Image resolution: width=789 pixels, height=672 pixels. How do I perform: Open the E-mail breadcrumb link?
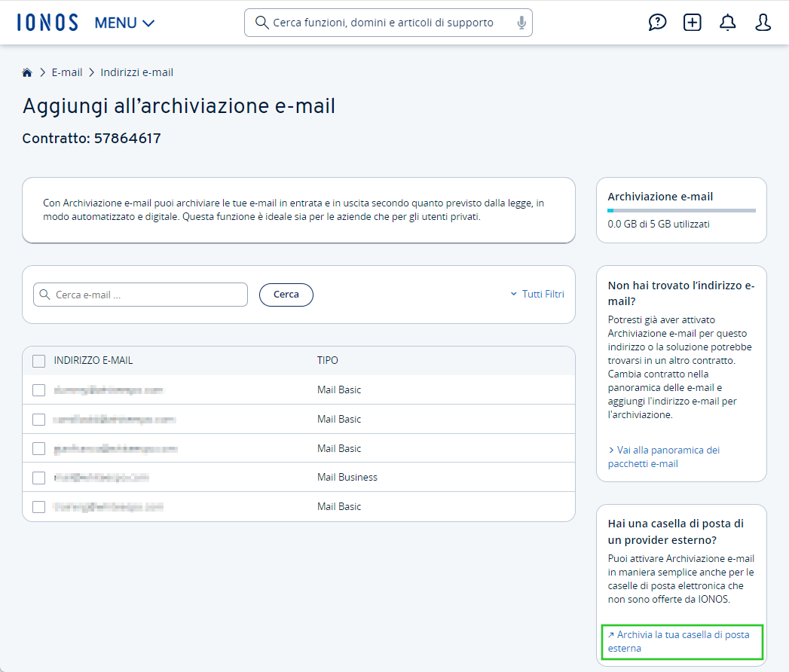[x=67, y=72]
